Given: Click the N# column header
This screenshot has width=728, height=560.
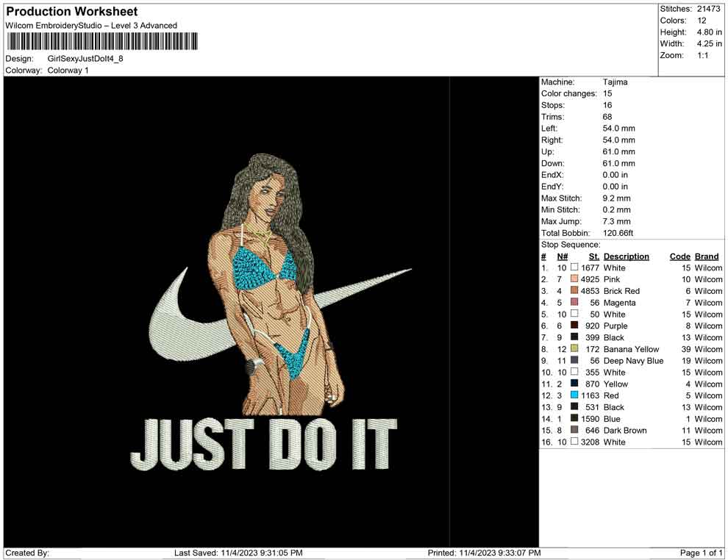Looking at the screenshot, I should [x=563, y=256].
